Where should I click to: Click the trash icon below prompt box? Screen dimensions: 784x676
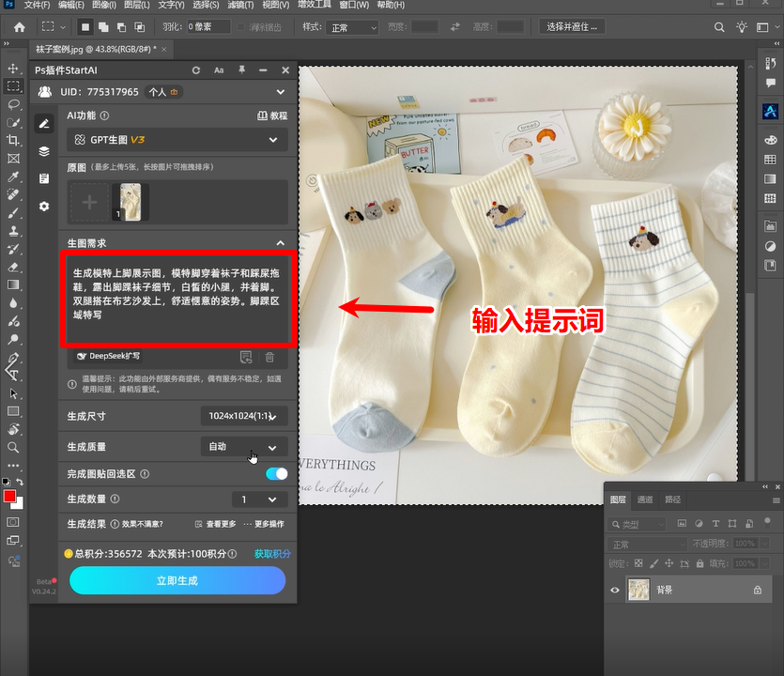tap(269, 357)
